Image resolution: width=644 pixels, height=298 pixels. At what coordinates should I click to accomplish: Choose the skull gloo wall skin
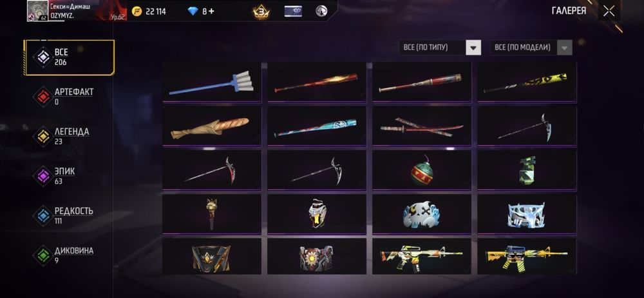422,214
